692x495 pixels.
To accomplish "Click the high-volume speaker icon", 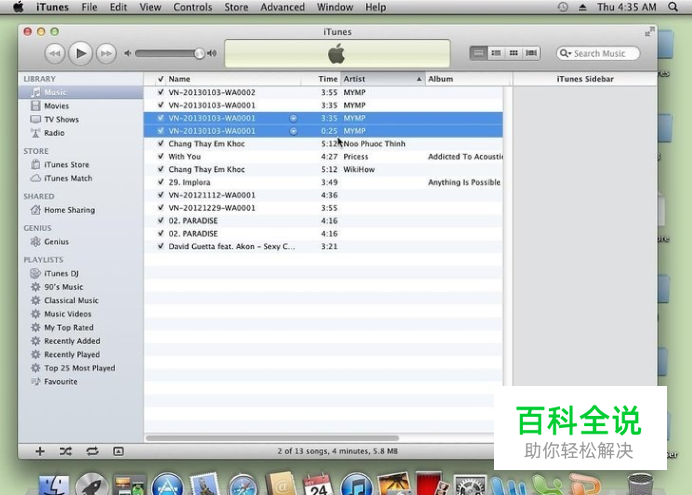I will (212, 53).
